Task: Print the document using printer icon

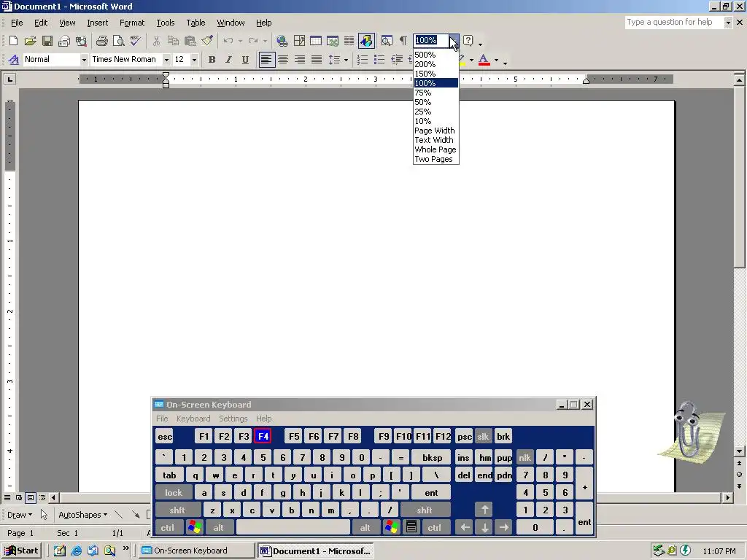Action: pyautogui.click(x=101, y=41)
